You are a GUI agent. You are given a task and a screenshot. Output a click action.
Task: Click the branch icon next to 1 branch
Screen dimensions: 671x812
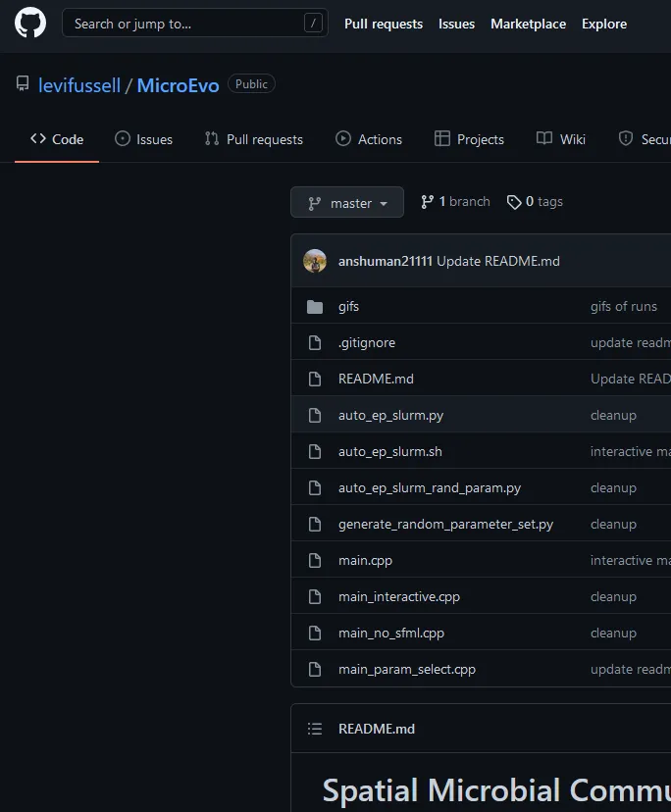428,202
